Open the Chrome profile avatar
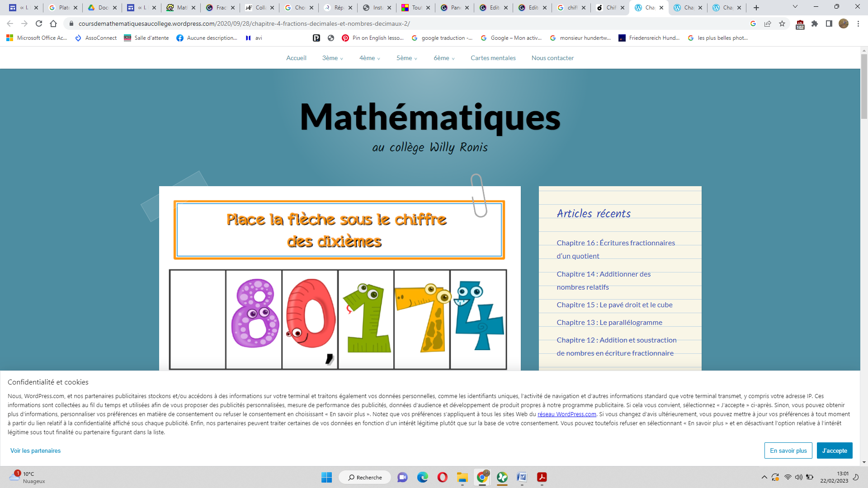This screenshot has width=868, height=488. tap(844, 23)
